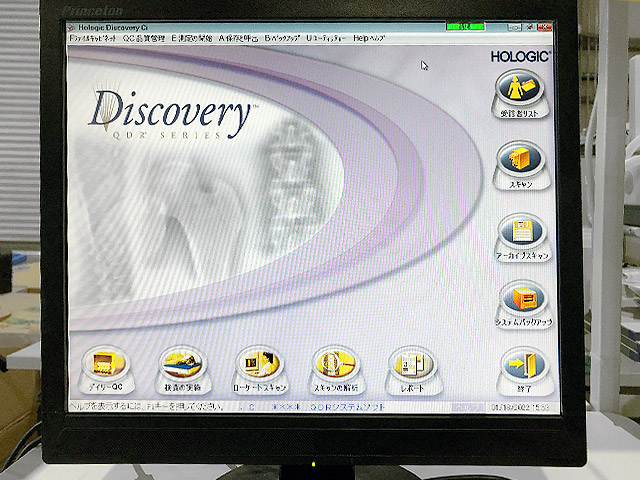Image resolution: width=640 pixels, height=480 pixels.
Task: Click the date and time in status bar
Action: 520,407
